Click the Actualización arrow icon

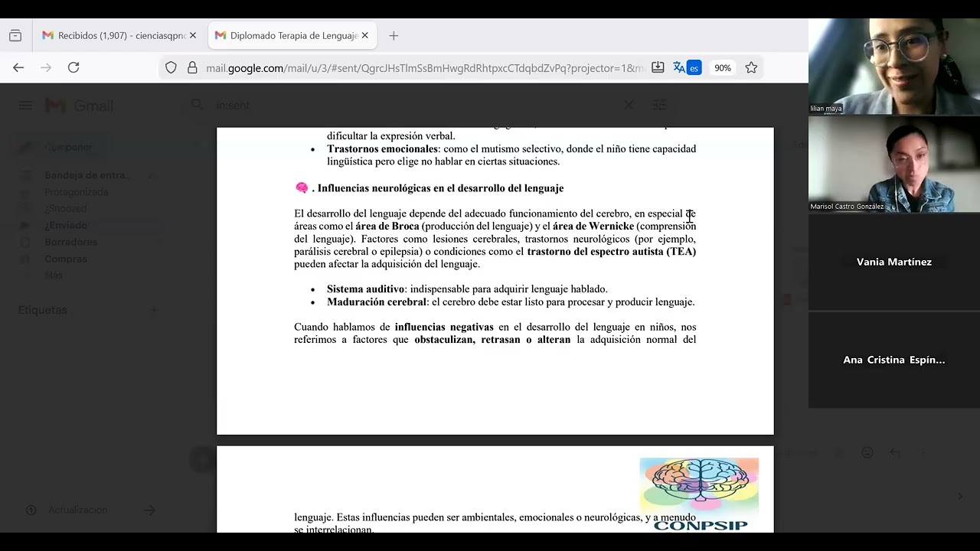click(150, 510)
